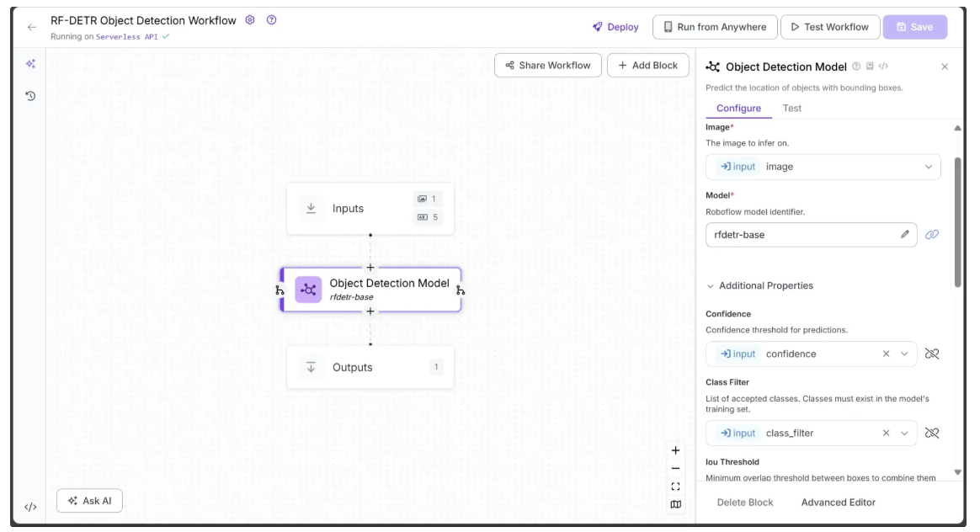Screen dimensions: 980x532
Task: Click the fit-to-screen icon on canvas
Action: pos(675,487)
